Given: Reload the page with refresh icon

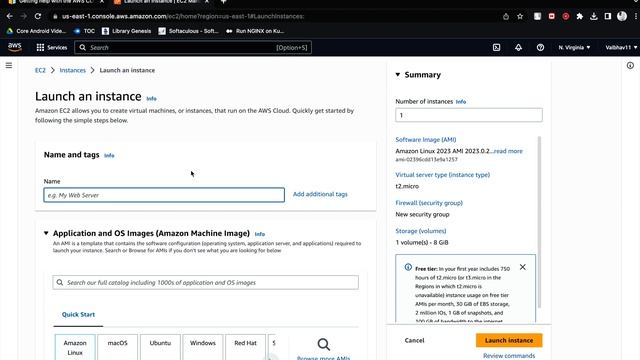Looking at the screenshot, I should click(x=38, y=16).
